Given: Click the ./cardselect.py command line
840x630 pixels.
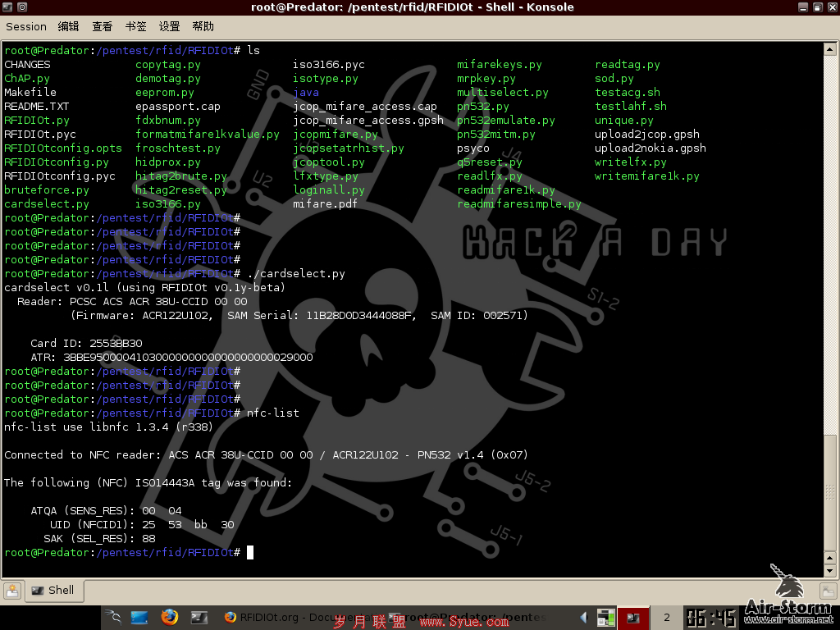Looking at the screenshot, I should [x=296, y=273].
